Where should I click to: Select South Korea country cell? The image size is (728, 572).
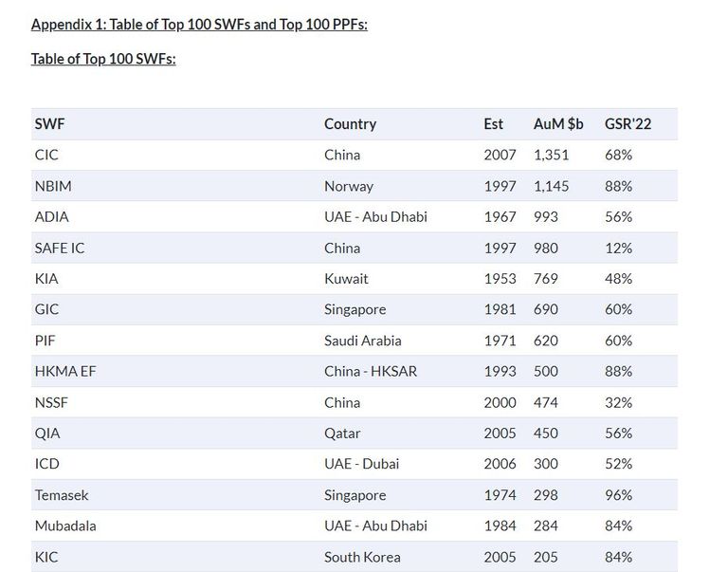click(x=362, y=557)
